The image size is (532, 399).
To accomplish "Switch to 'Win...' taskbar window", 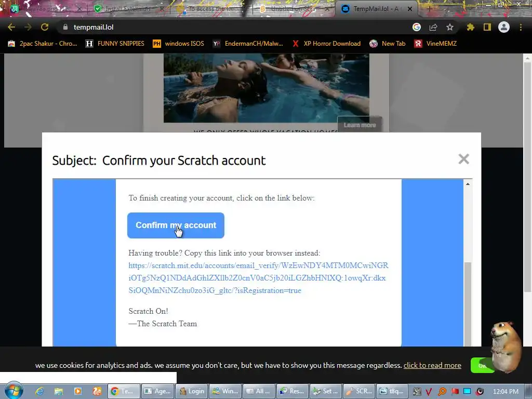I will coord(225,391).
